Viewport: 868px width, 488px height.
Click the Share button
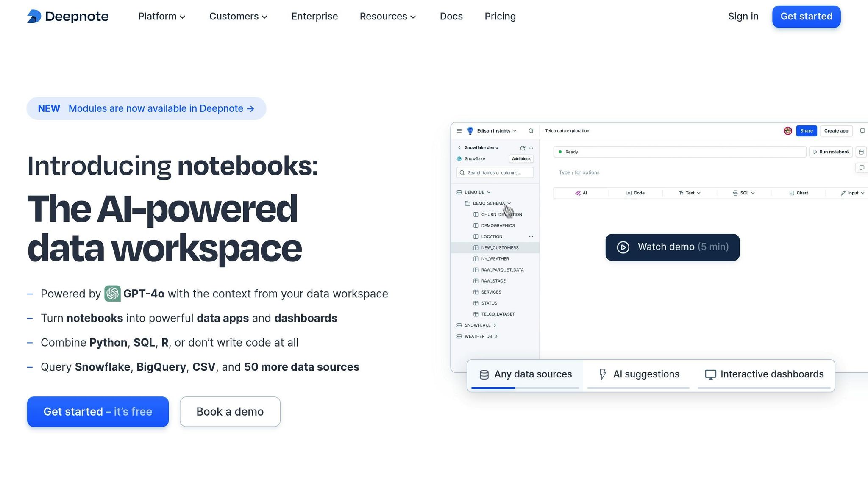coord(806,131)
